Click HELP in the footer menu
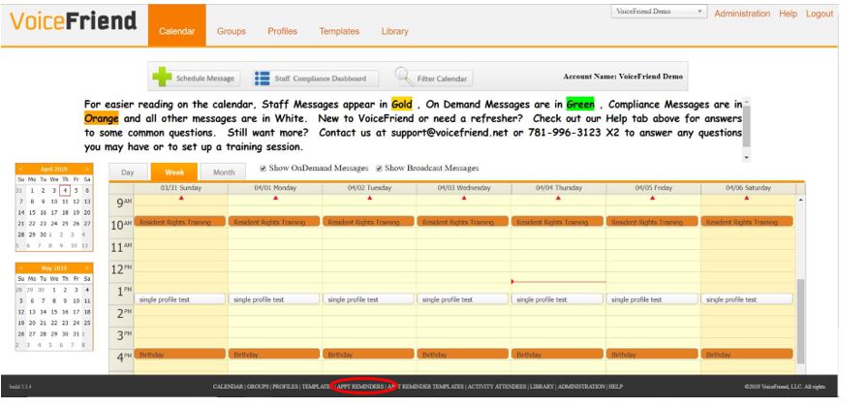The width and height of the screenshot is (868, 408). (615, 387)
